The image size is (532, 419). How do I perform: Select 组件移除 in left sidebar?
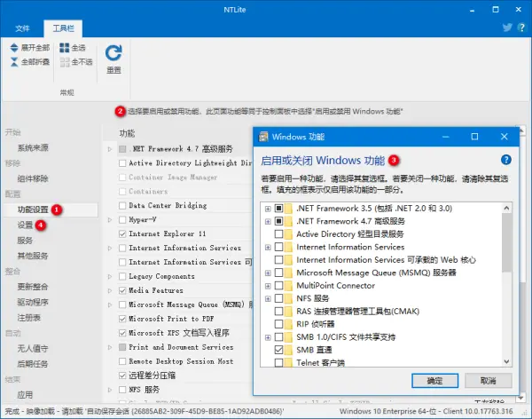[x=33, y=178]
